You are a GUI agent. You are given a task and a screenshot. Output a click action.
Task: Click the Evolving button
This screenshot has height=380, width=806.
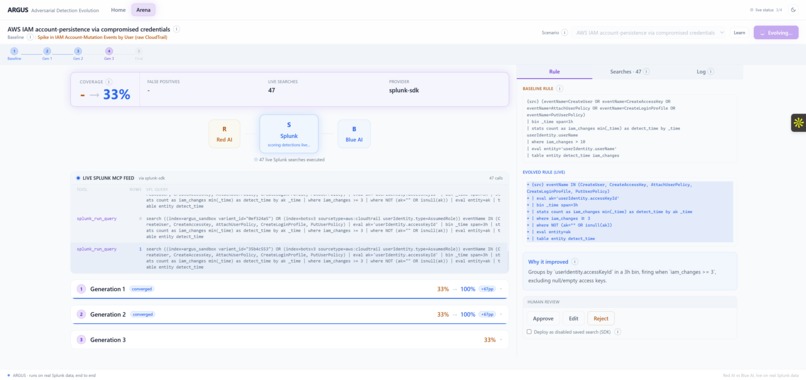(776, 32)
